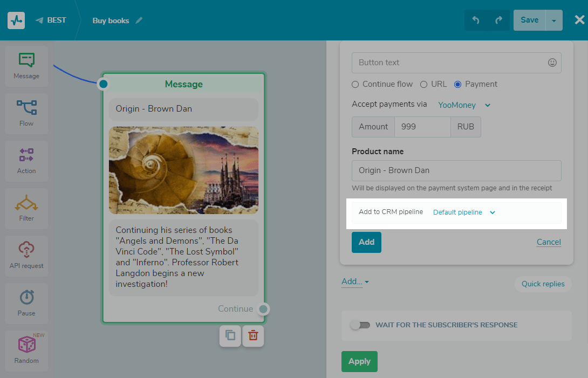
Task: Open the Save button dropdown arrow
Action: [x=554, y=20]
